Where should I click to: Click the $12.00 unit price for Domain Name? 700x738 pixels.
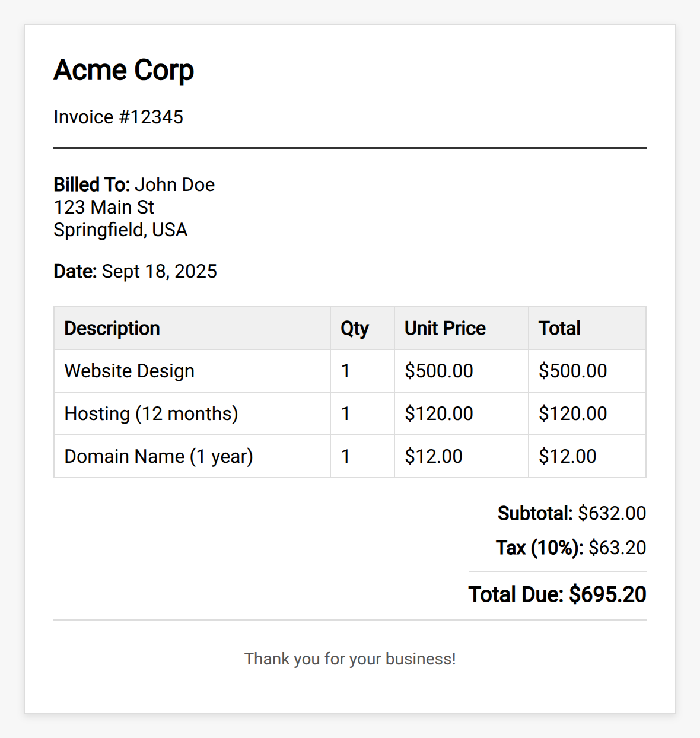pyautogui.click(x=434, y=456)
